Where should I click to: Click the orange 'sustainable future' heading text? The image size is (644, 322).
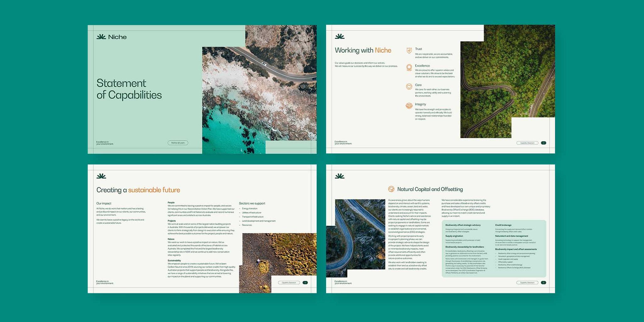point(154,190)
